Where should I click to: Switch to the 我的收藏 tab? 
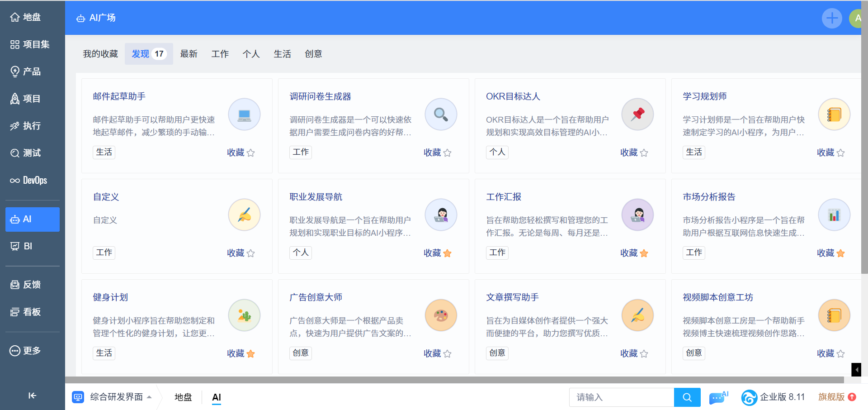100,54
